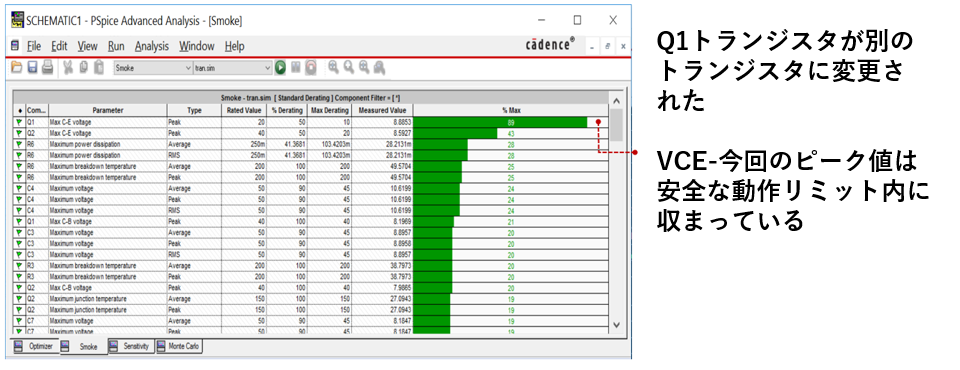Click the 103.4203m cell in R6 Average row

point(329,144)
